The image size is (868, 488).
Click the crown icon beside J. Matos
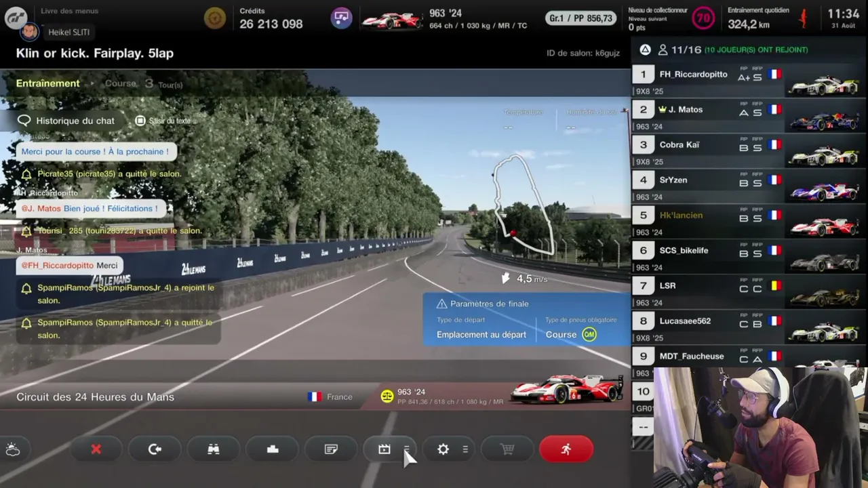click(663, 109)
